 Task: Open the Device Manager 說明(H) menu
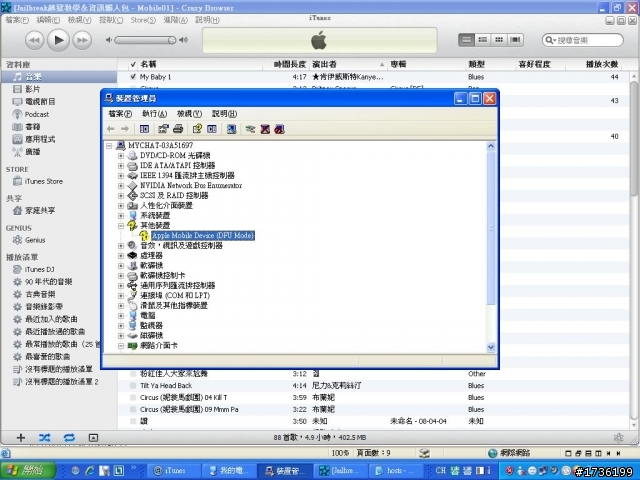click(224, 113)
